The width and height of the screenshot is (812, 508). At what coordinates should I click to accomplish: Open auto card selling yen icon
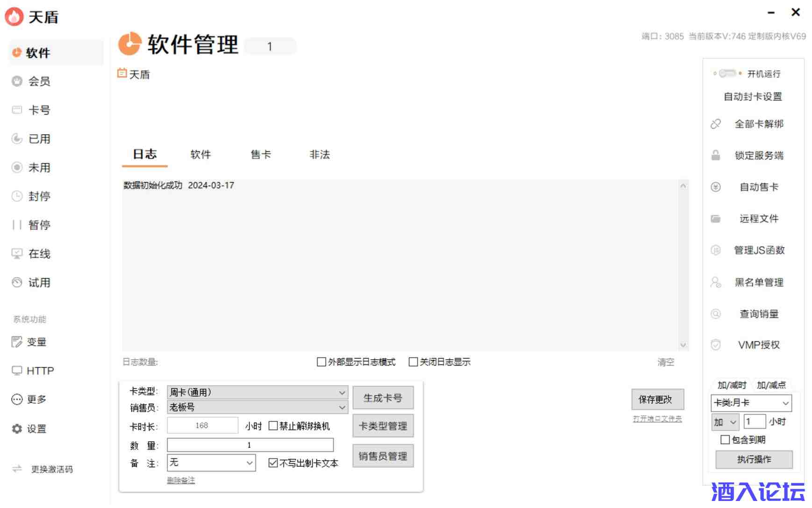715,187
